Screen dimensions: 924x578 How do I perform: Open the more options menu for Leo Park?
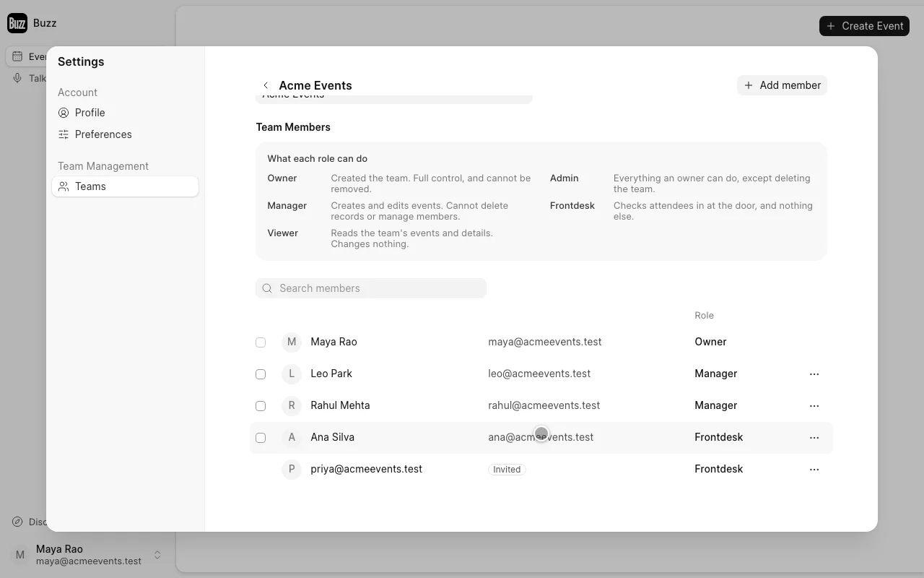pyautogui.click(x=814, y=374)
